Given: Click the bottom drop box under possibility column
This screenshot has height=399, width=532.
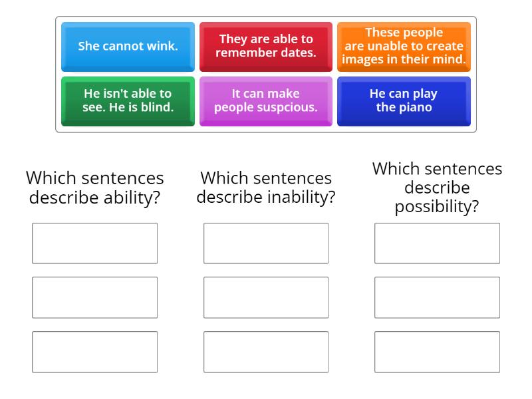Looking at the screenshot, I should [437, 350].
